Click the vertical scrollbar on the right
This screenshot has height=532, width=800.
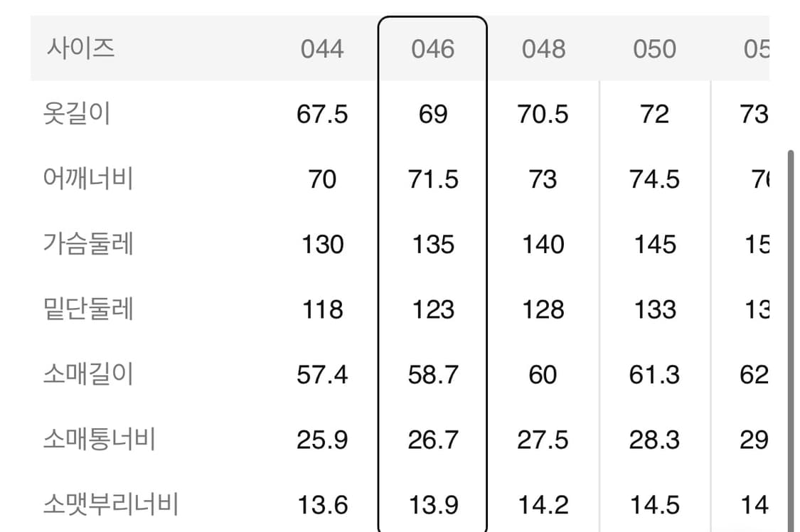(790, 334)
